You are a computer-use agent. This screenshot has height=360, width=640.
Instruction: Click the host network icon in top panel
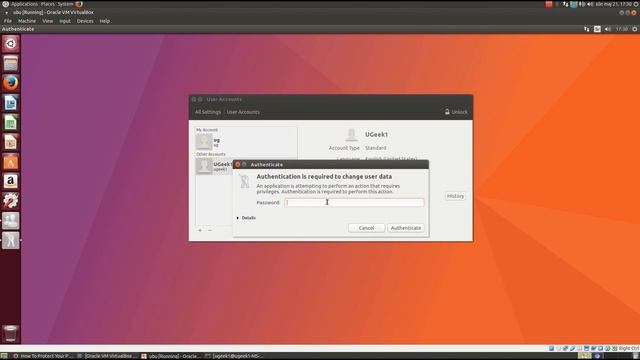[565, 4]
